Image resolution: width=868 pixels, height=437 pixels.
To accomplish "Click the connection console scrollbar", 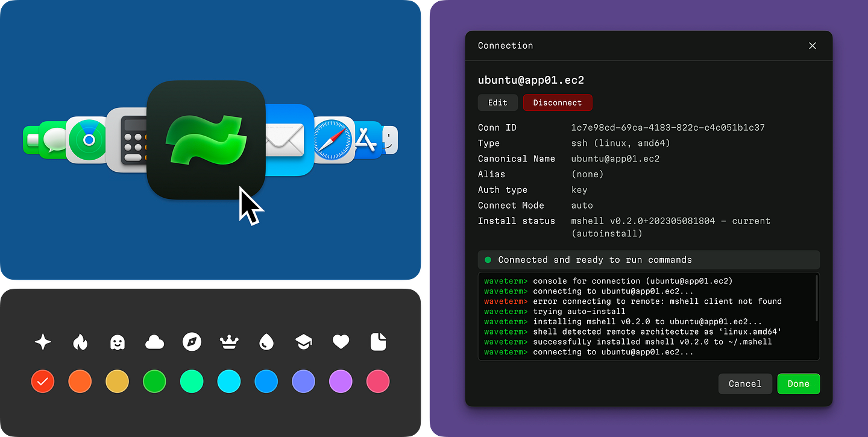I will 817,298.
